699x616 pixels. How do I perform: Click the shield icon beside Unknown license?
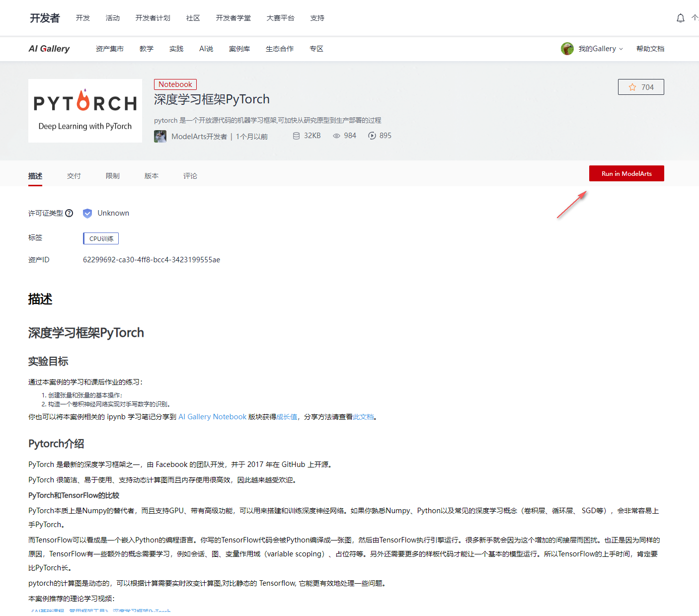pyautogui.click(x=87, y=213)
